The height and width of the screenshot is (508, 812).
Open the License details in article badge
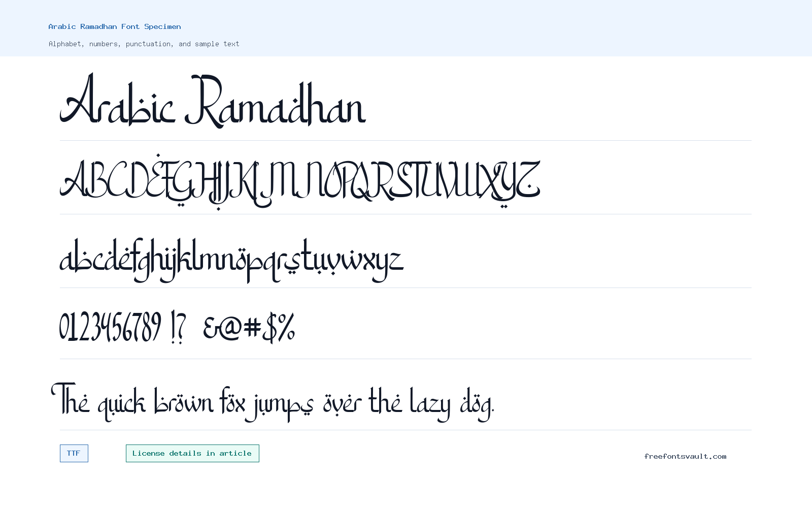point(192,453)
